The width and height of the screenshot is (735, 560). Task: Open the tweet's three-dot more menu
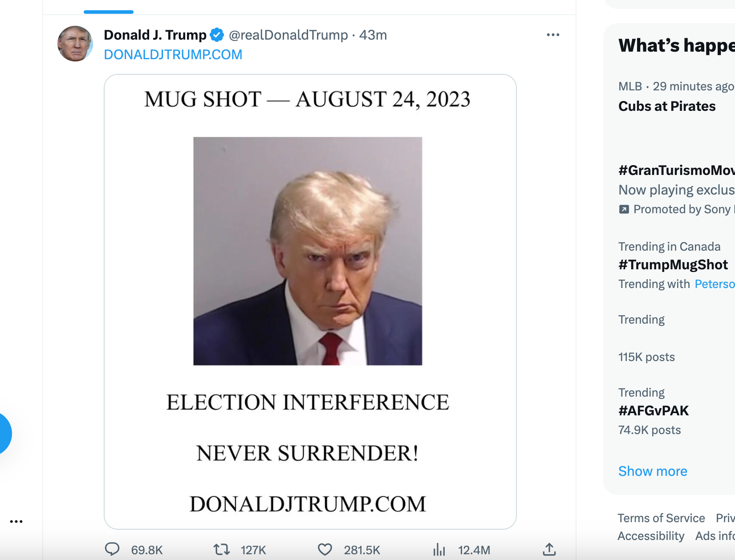pyautogui.click(x=553, y=35)
